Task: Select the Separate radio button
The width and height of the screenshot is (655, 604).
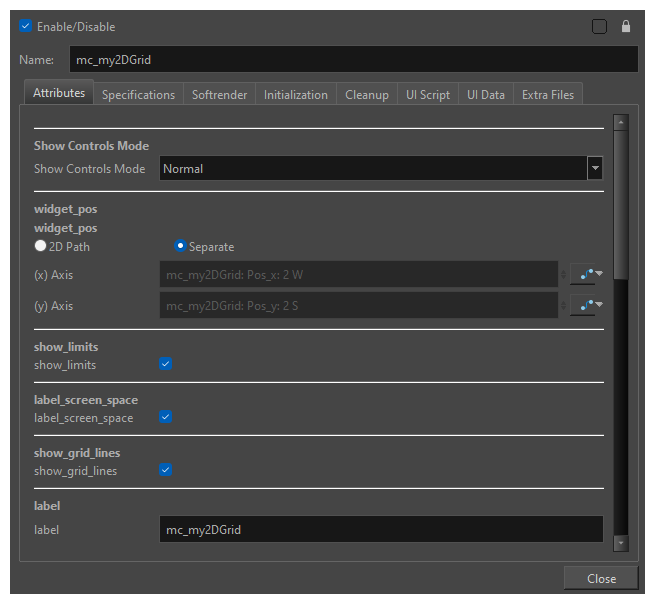Action: tap(180, 246)
